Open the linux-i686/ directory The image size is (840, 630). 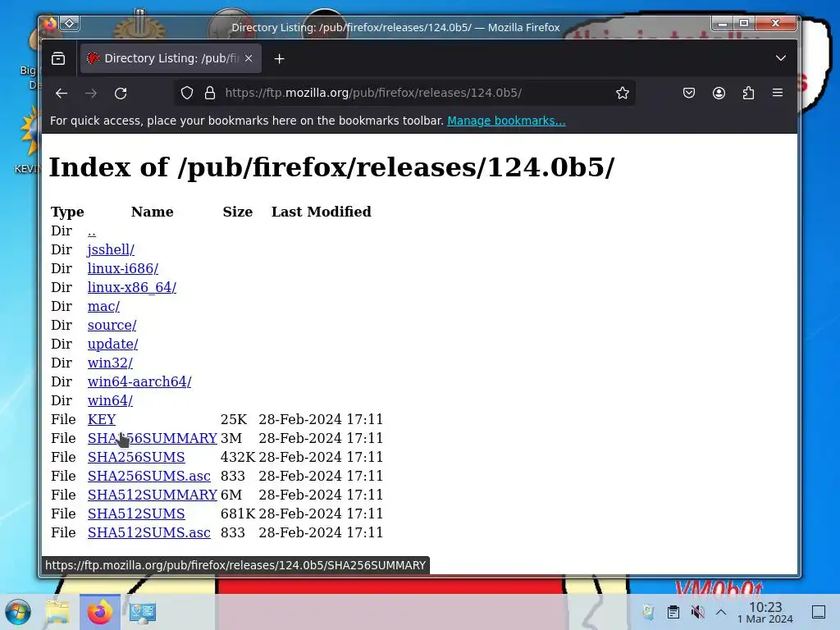click(123, 268)
